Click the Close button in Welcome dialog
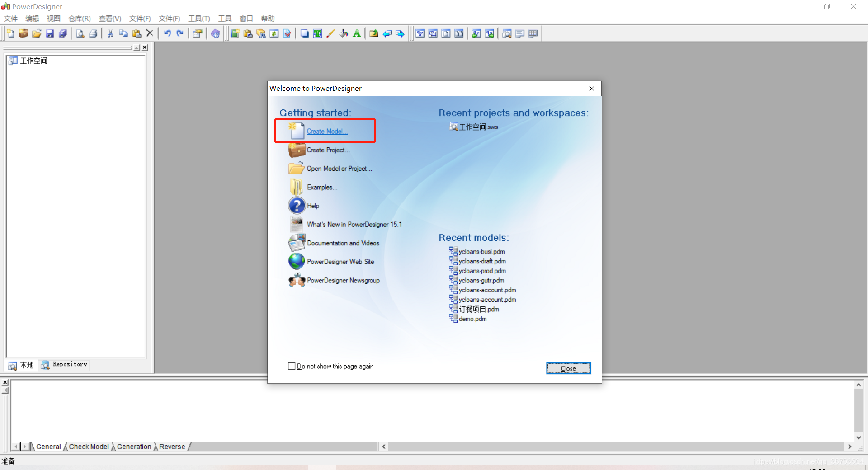Image resolution: width=868 pixels, height=470 pixels. point(568,368)
